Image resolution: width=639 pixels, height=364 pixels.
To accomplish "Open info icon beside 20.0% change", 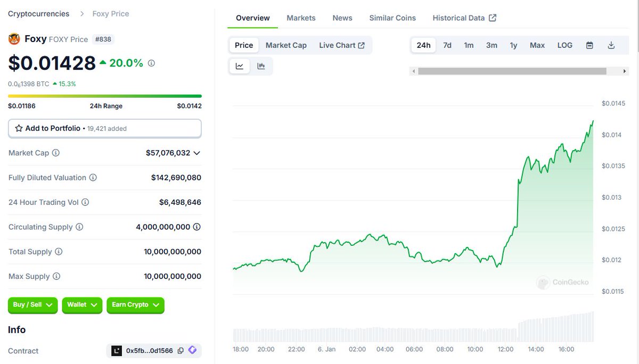I will 151,63.
